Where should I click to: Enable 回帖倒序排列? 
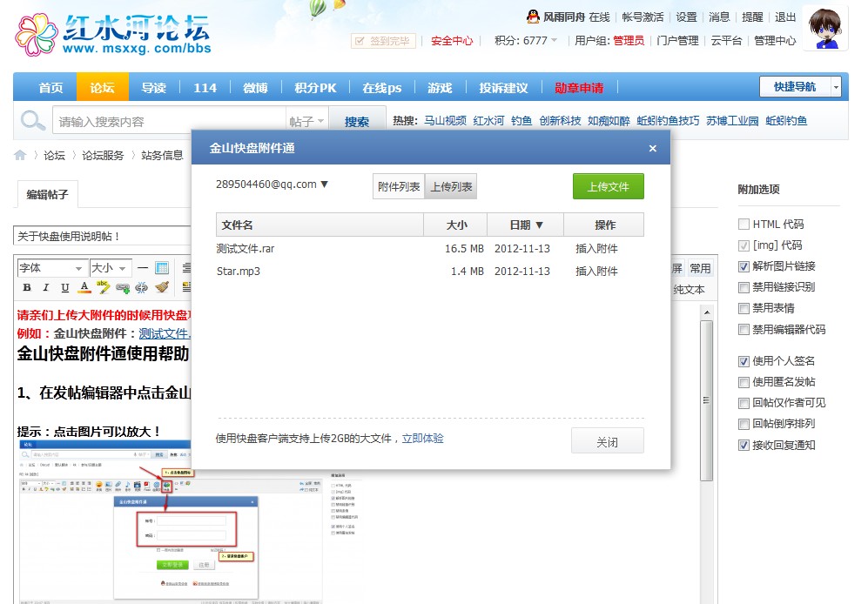point(744,424)
